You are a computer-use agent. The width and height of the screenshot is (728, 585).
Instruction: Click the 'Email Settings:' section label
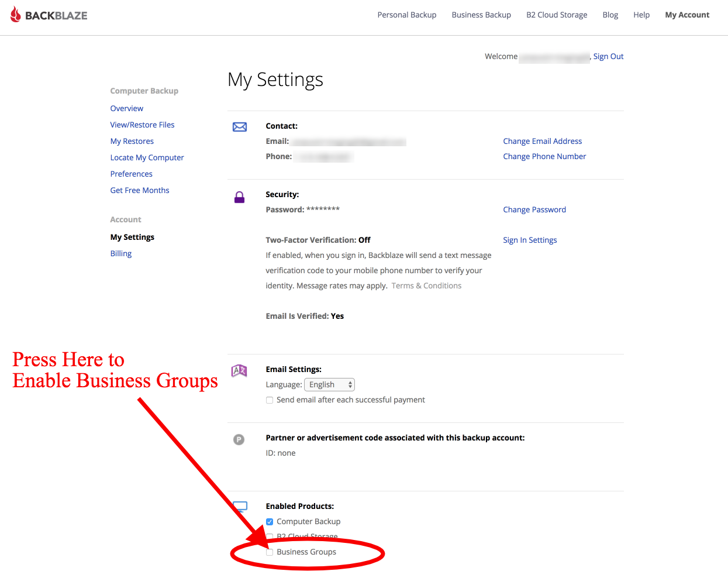(294, 370)
